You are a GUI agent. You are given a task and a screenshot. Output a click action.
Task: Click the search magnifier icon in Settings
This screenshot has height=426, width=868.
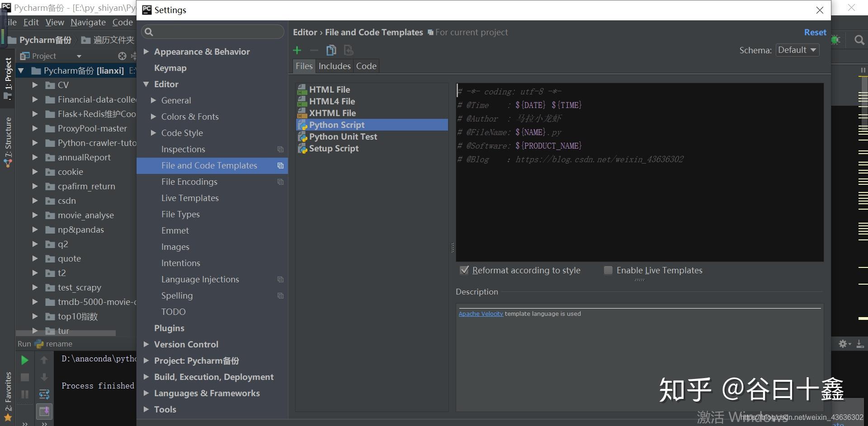(149, 32)
